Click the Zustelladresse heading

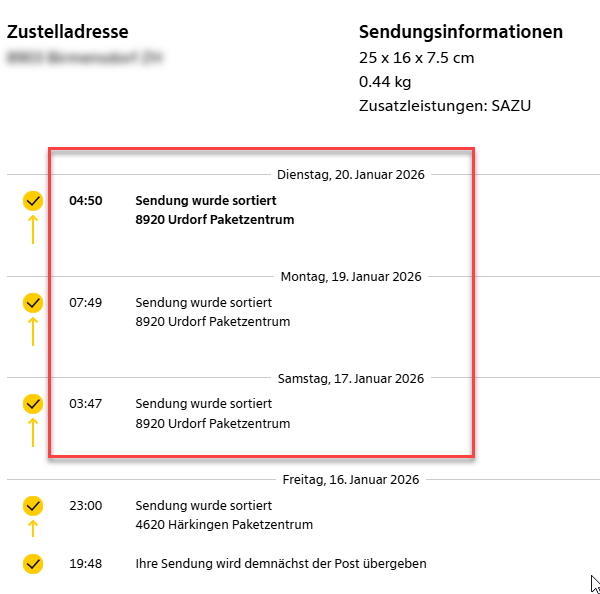pyautogui.click(x=68, y=33)
